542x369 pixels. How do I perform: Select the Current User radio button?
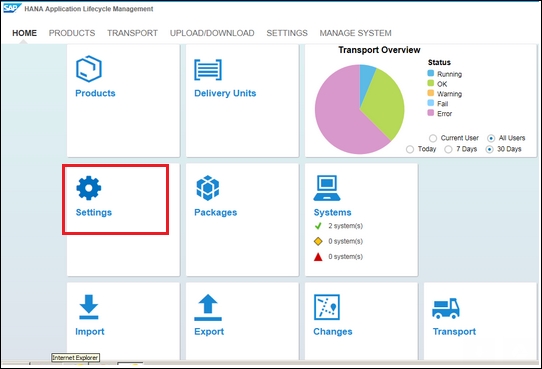point(433,138)
